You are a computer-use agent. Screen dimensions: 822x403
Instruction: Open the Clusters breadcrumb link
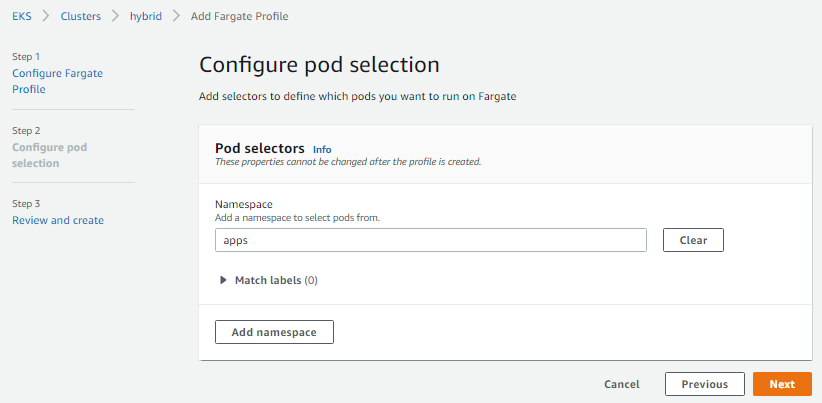pyautogui.click(x=81, y=16)
